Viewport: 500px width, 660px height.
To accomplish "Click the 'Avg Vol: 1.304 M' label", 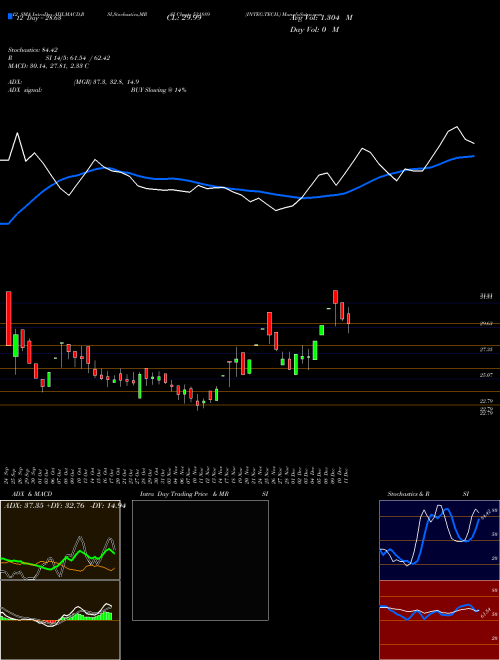I will coord(321,18).
